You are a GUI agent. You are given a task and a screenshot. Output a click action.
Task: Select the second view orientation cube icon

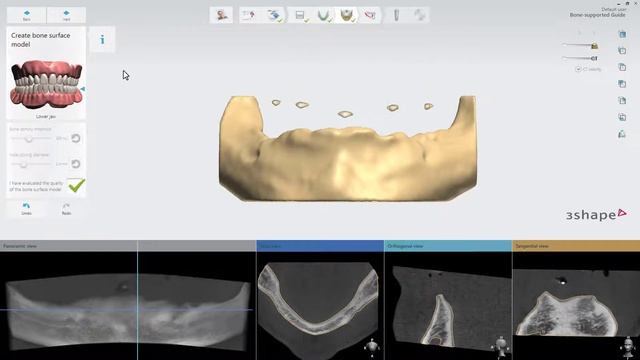(622, 51)
